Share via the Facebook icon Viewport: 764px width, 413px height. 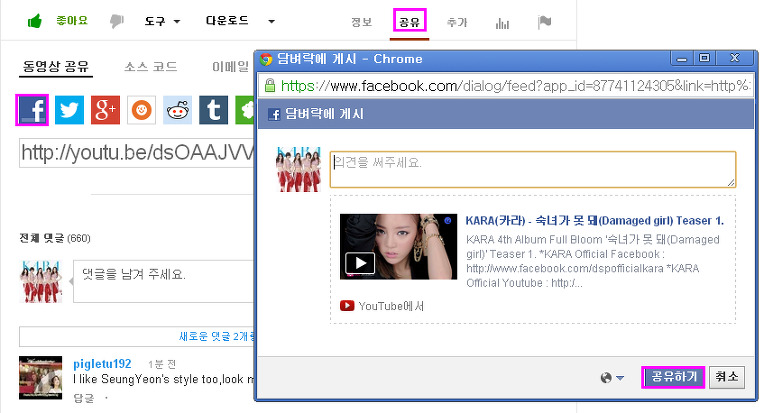point(32,110)
